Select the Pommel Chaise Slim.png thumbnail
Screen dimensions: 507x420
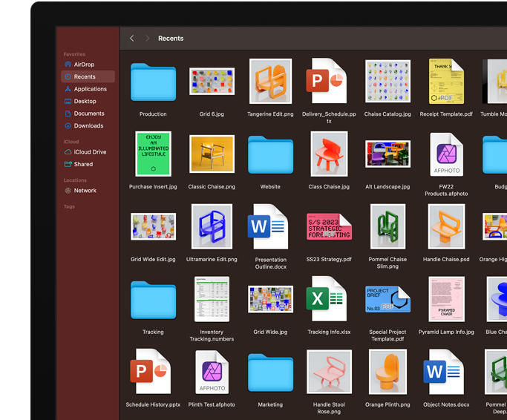coord(387,226)
